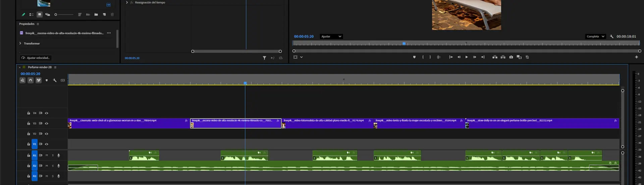
Task: Click the mark out button
Action: tap(430, 57)
